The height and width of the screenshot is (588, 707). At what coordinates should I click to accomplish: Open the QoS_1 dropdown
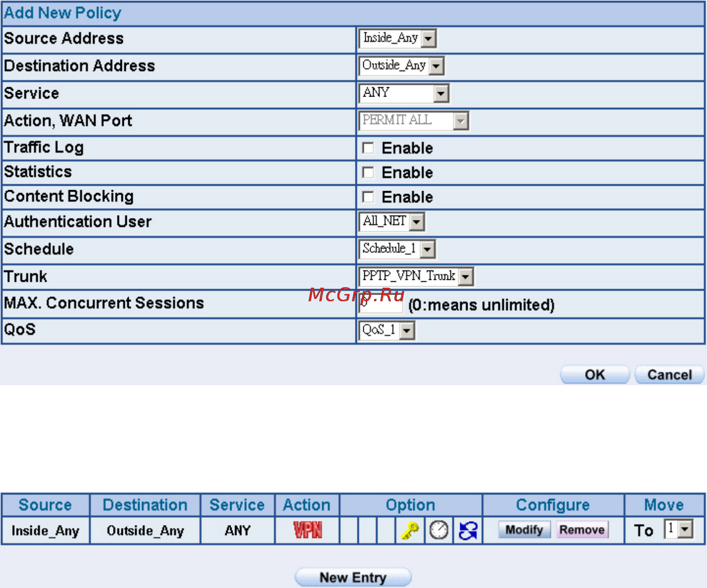point(387,331)
